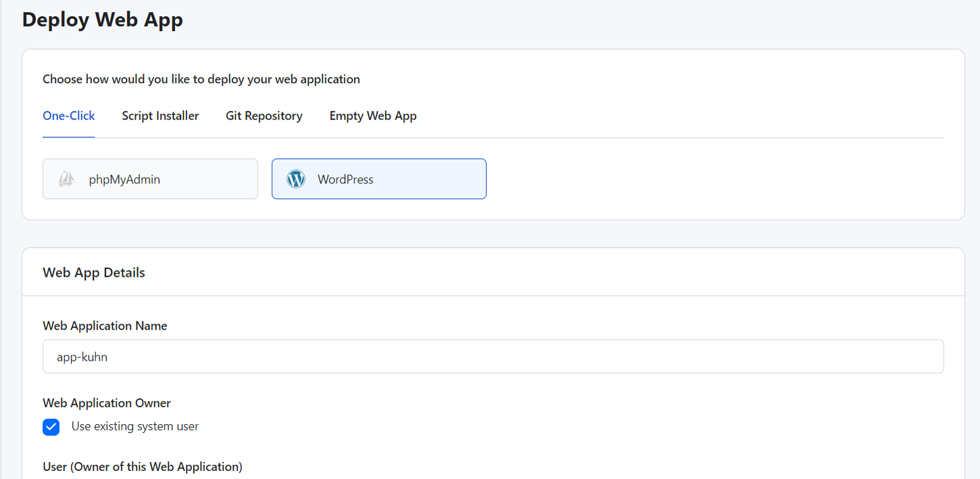Switch to the Git Repository tab
980x479 pixels.
click(x=264, y=116)
